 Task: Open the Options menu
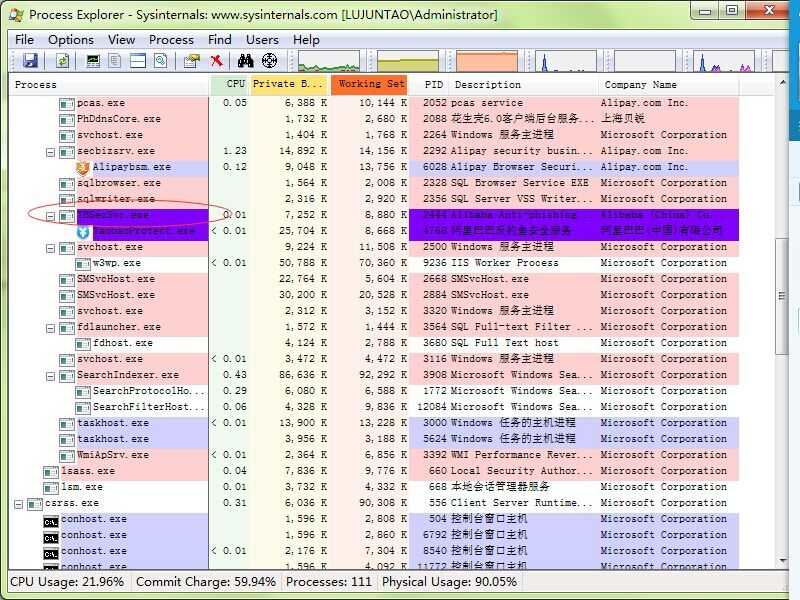click(71, 39)
